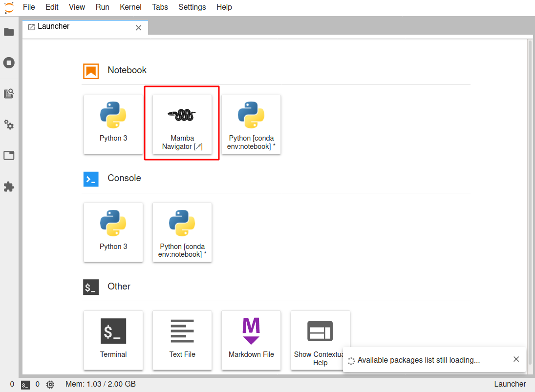Click the Console section heading
The height and width of the screenshot is (392, 535).
(124, 178)
